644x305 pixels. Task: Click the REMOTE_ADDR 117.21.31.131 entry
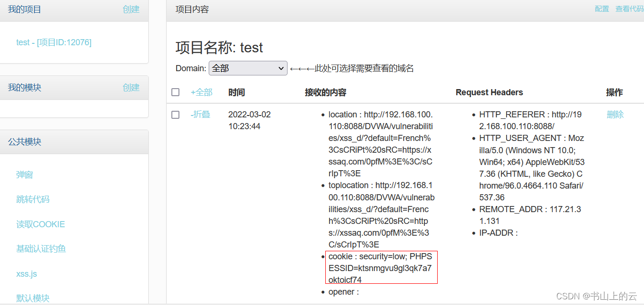[530, 215]
